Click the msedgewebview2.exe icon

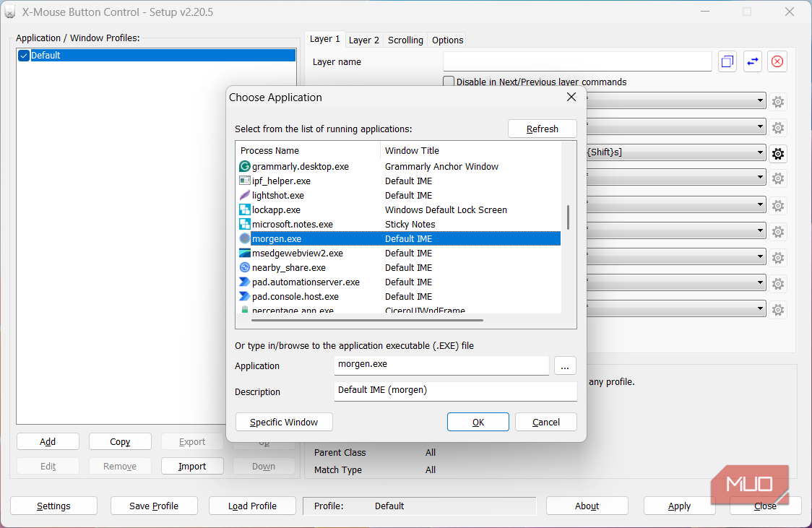click(x=245, y=253)
